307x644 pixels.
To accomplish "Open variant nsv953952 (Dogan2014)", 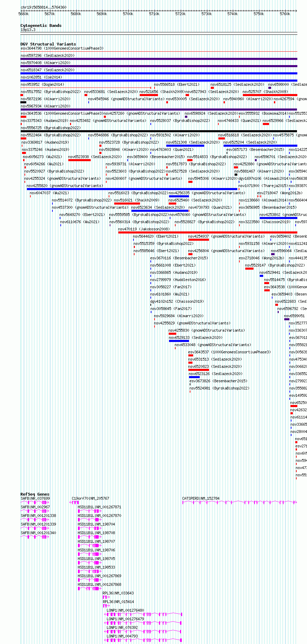I will click(x=42, y=84).
